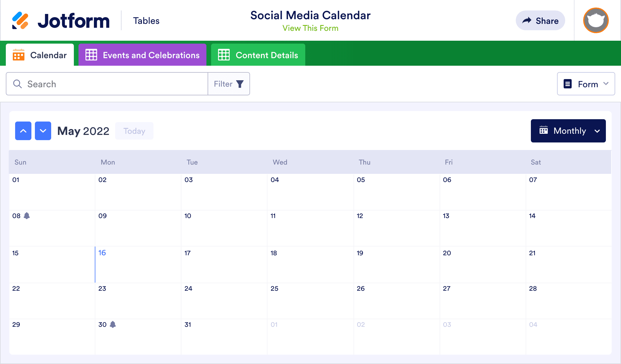This screenshot has height=364, width=621.
Task: Click the View This Form link
Action: click(310, 28)
